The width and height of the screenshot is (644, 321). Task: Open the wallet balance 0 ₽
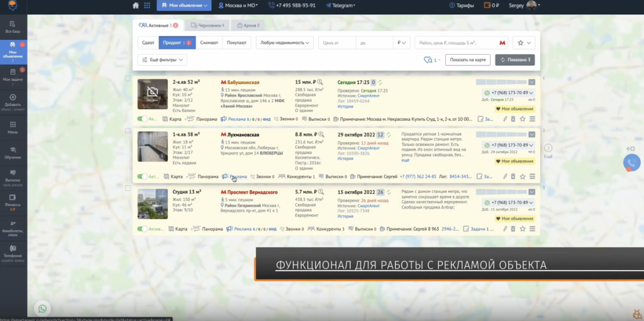(x=492, y=5)
